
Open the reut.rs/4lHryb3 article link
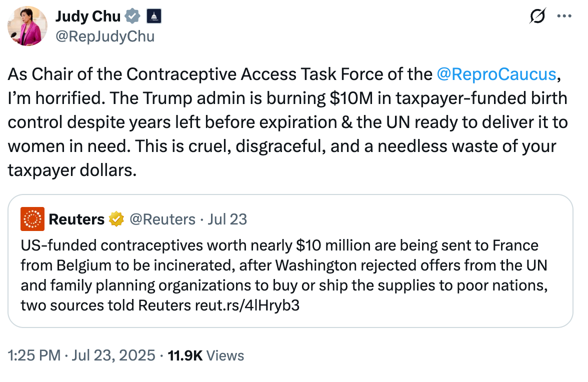click(x=247, y=305)
